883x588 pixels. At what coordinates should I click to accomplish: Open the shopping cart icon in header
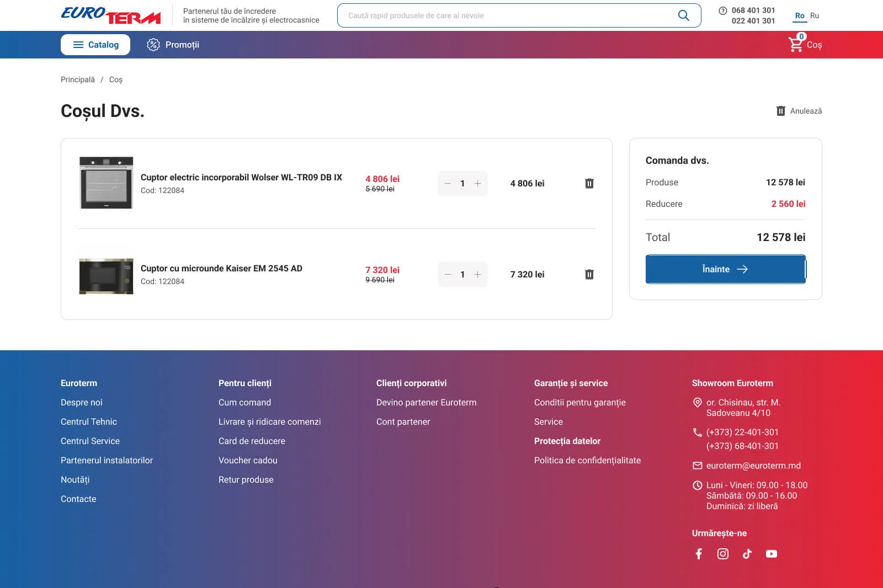pos(796,44)
